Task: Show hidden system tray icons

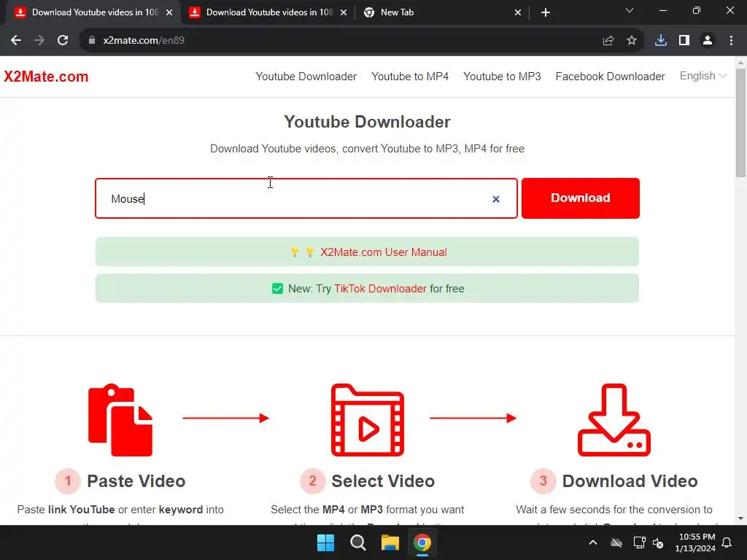Action: click(x=593, y=542)
